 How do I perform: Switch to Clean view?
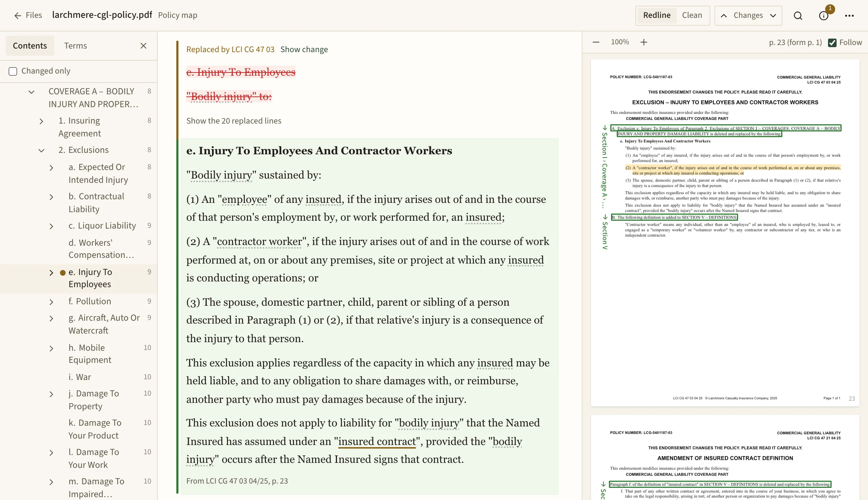pos(692,15)
